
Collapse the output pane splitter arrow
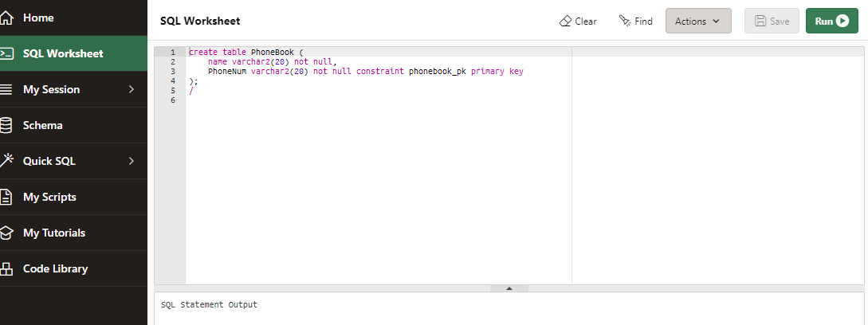tap(509, 288)
